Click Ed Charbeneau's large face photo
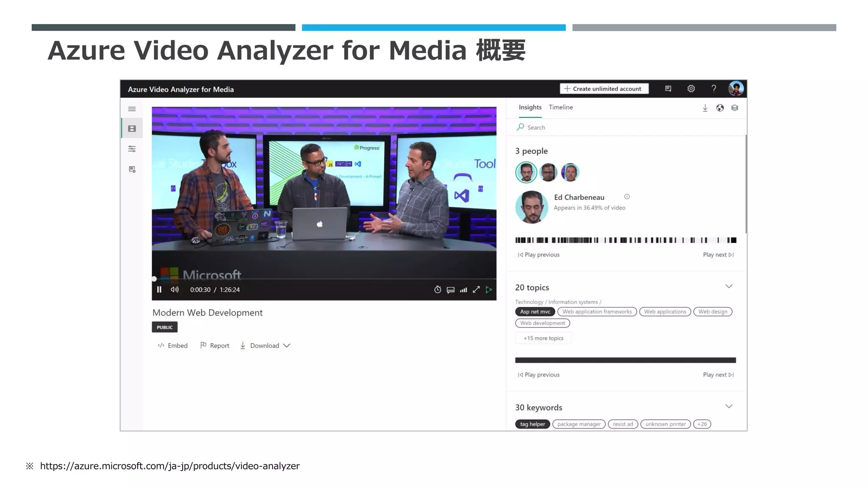This screenshot has height=488, width=868. [531, 207]
